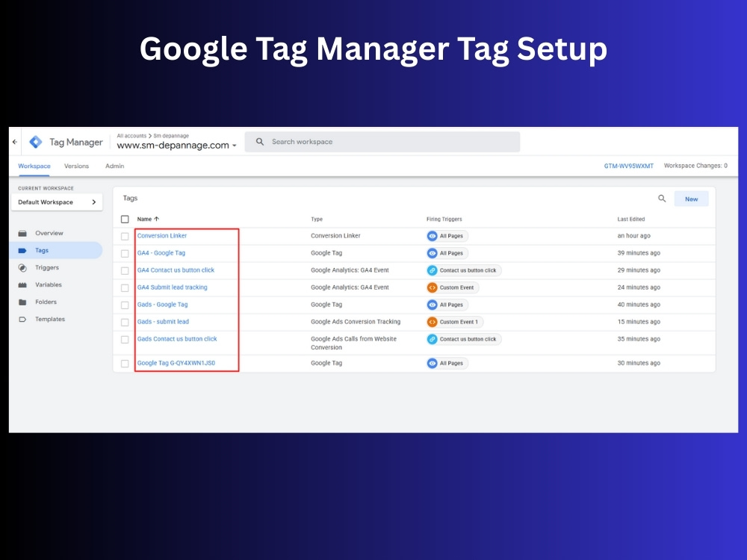This screenshot has height=560, width=747.
Task: Click the Name column header
Action: (x=144, y=219)
